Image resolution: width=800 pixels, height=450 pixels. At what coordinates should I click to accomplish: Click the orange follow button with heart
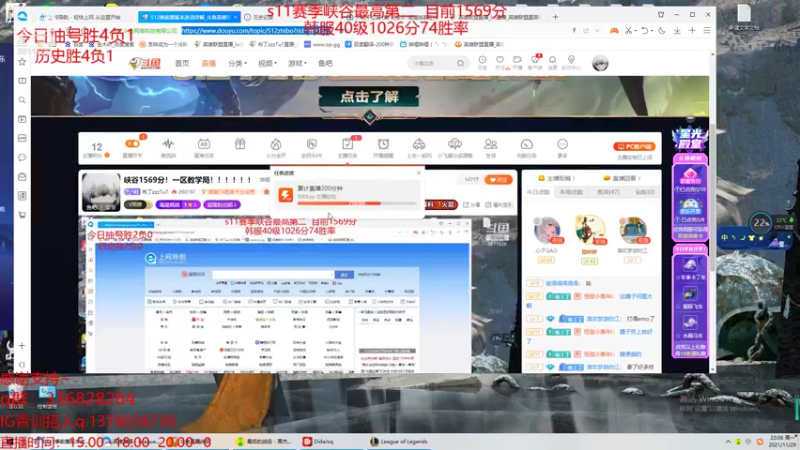tap(498, 180)
